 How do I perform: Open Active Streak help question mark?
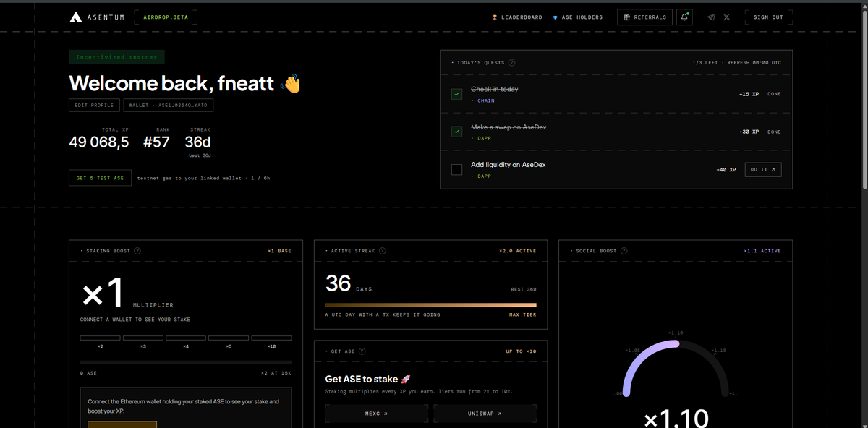383,251
